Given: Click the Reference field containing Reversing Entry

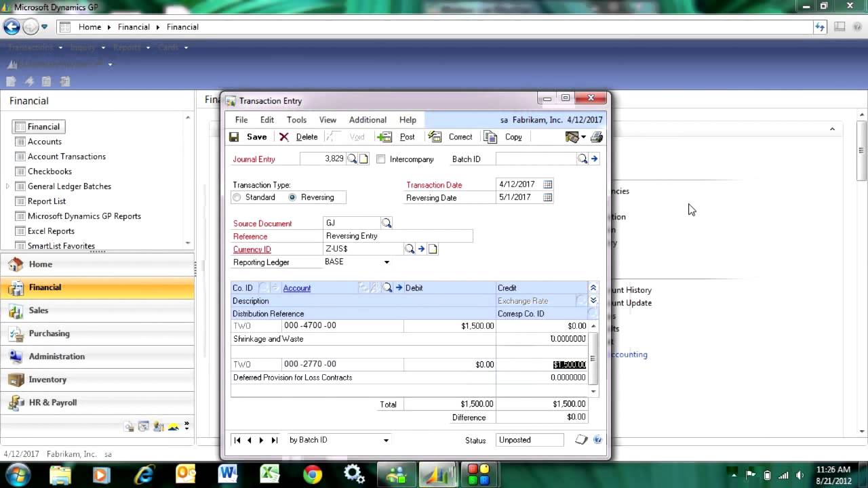Looking at the screenshot, I should pos(398,236).
